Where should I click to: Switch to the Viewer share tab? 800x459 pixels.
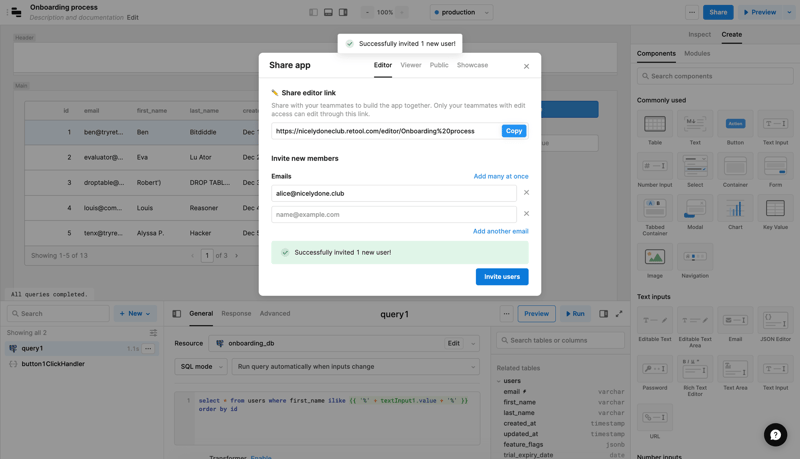click(411, 65)
